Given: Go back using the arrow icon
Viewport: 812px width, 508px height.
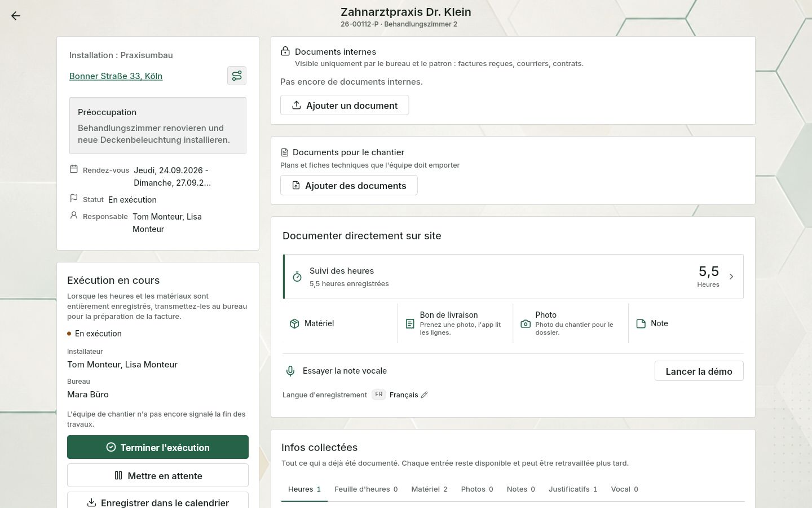Looking at the screenshot, I should pos(16,16).
